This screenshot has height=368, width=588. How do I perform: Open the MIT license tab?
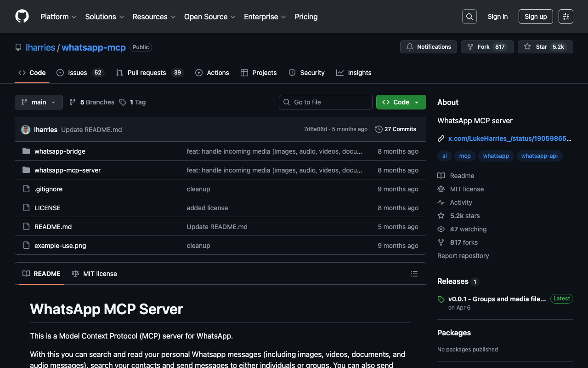[x=95, y=274]
